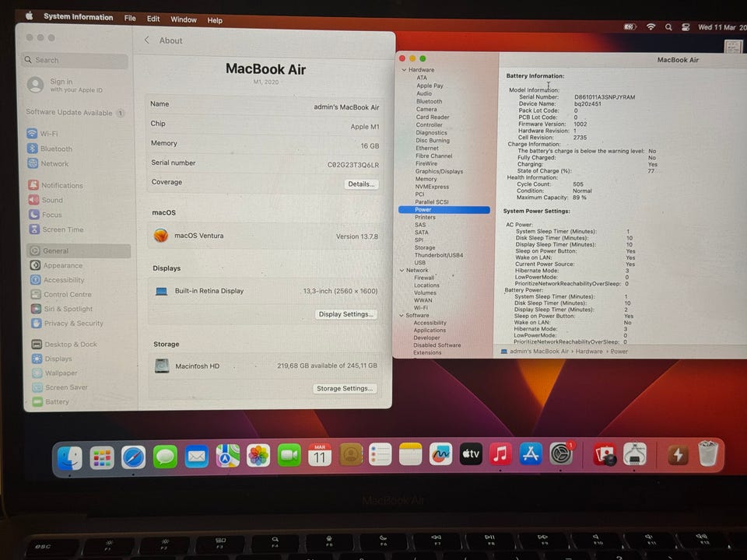The width and height of the screenshot is (747, 560).
Task: Select Desktop & Dock in Settings sidebar
Action: coord(65,345)
